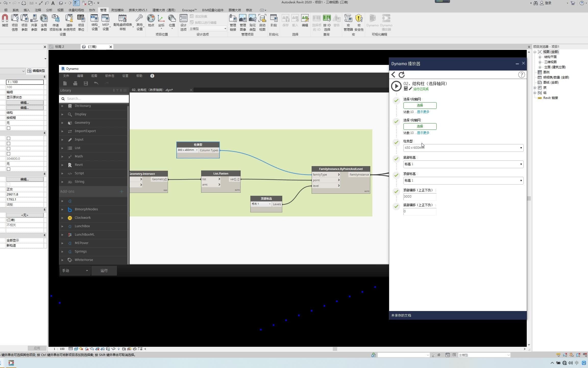
Task: Click 选择 button for Y向轴网
Action: click(420, 126)
